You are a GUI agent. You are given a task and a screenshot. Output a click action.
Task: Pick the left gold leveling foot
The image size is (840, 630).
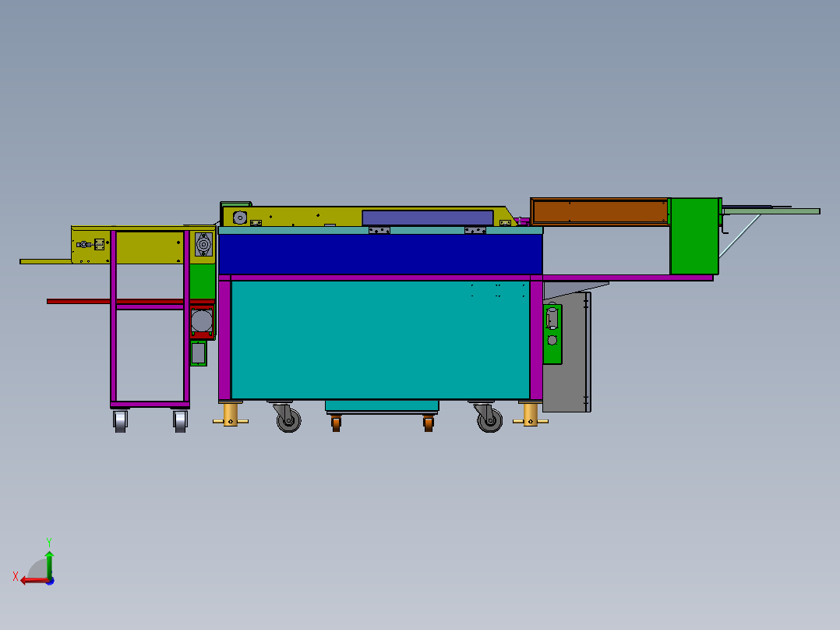click(231, 415)
